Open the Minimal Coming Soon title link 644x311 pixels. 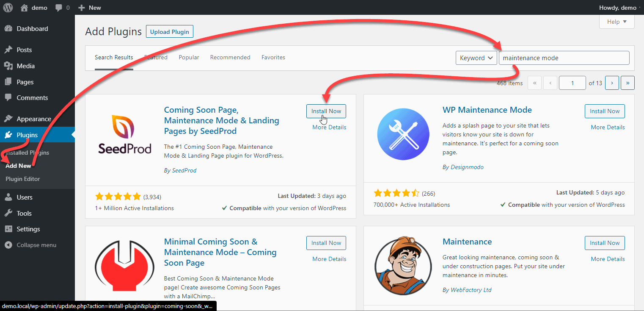(220, 253)
